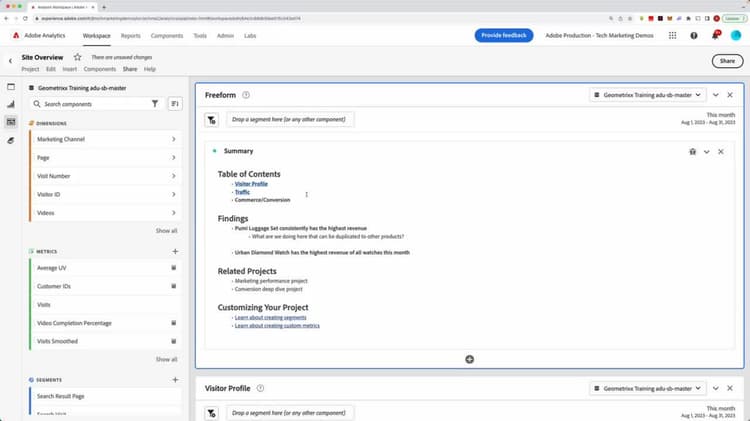This screenshot has width=750, height=421.
Task: Close the Freeform panel
Action: [x=730, y=95]
